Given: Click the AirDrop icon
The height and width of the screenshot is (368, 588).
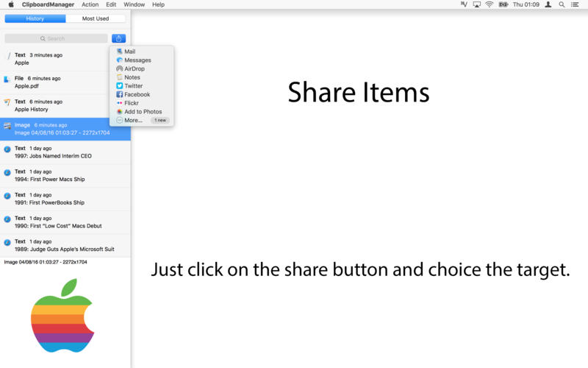Looking at the screenshot, I should pos(119,68).
